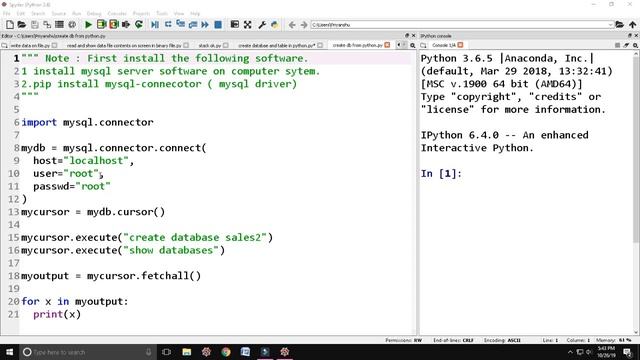This screenshot has height=360, width=640.
Task: Click the working directory path field
Action: tap(462, 25)
